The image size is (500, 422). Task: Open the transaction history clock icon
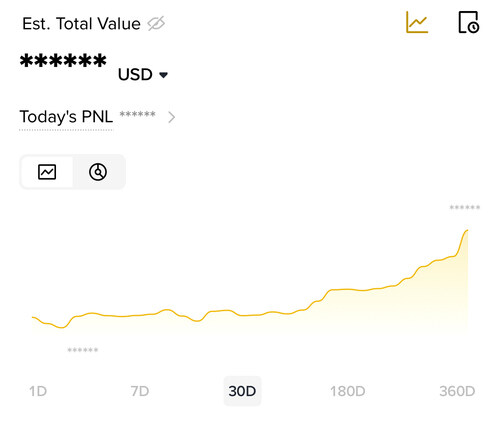pyautogui.click(x=469, y=22)
